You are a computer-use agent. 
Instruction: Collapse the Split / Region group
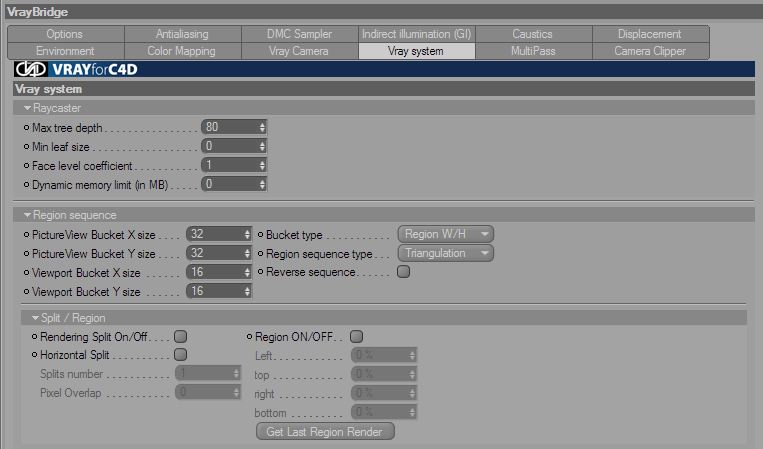pyautogui.click(x=35, y=318)
